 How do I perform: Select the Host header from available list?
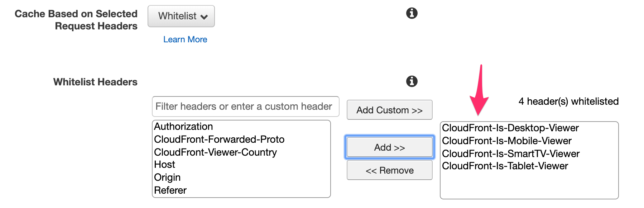[164, 165]
